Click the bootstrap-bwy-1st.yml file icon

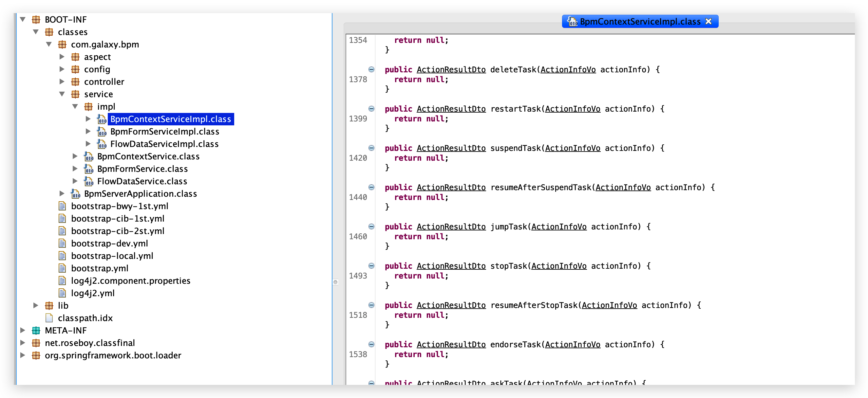point(62,207)
